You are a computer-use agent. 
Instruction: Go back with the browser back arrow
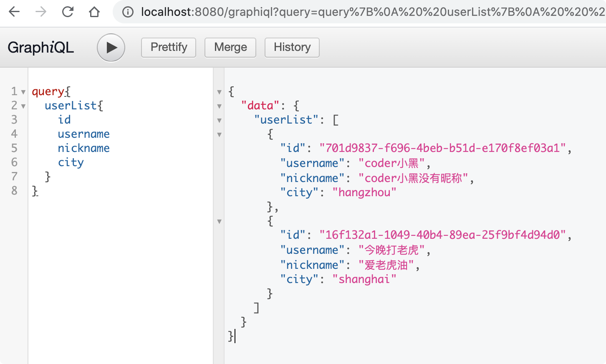click(x=14, y=12)
